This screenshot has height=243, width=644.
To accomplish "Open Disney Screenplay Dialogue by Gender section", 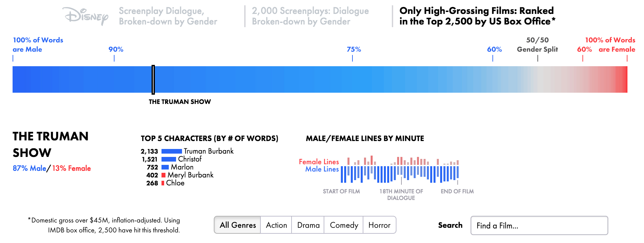I will click(x=168, y=16).
